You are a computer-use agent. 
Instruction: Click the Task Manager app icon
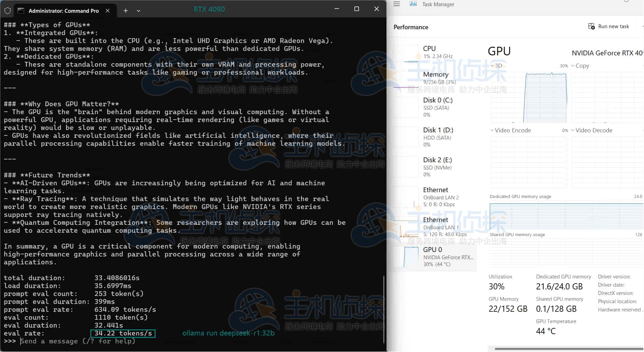click(413, 4)
